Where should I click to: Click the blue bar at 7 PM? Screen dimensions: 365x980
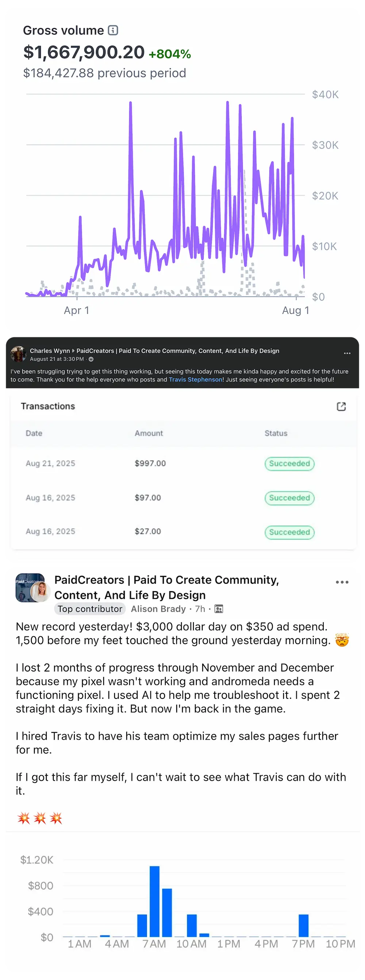coord(303,925)
